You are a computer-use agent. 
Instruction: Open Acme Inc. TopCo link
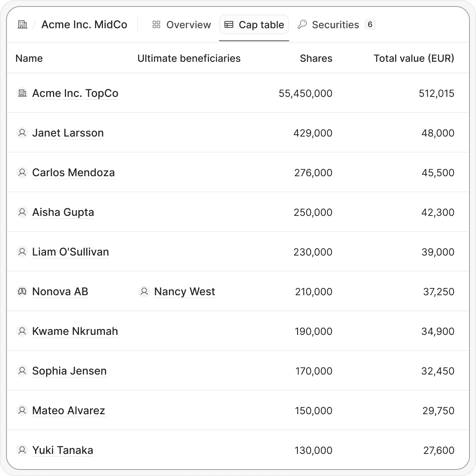(x=75, y=93)
